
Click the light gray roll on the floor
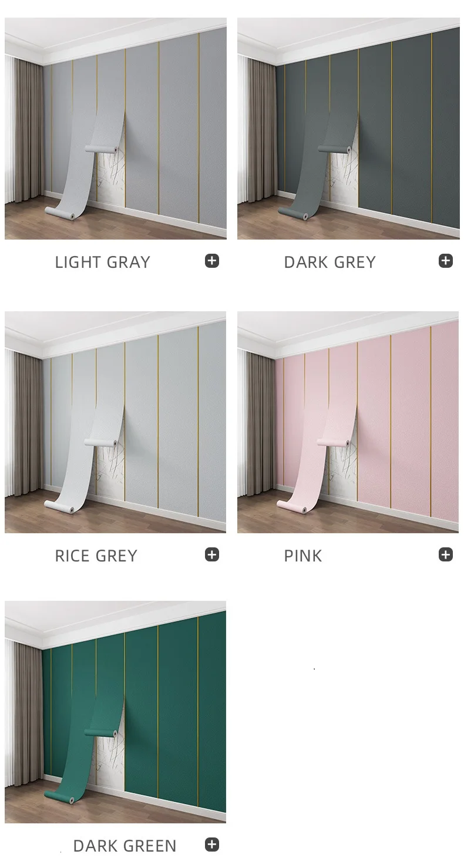[60, 212]
